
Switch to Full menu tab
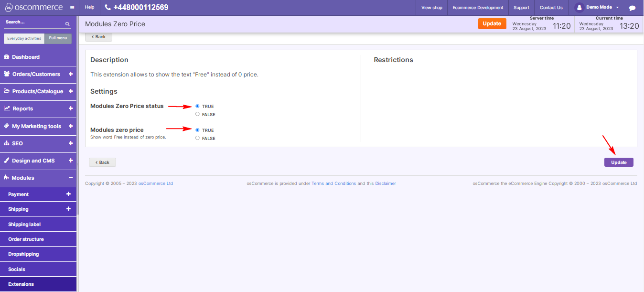coord(58,38)
